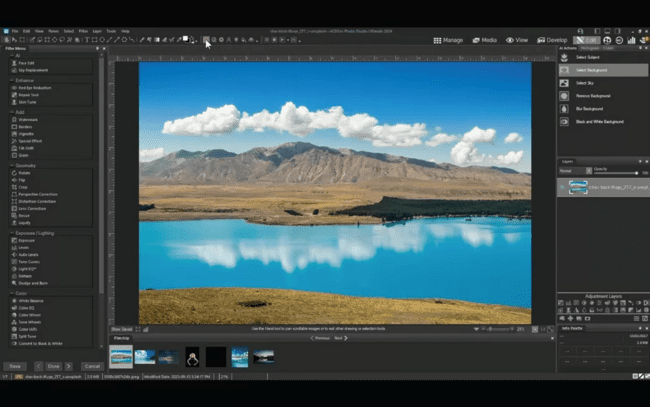
Task: Open the user account icon
Action: coord(580,31)
